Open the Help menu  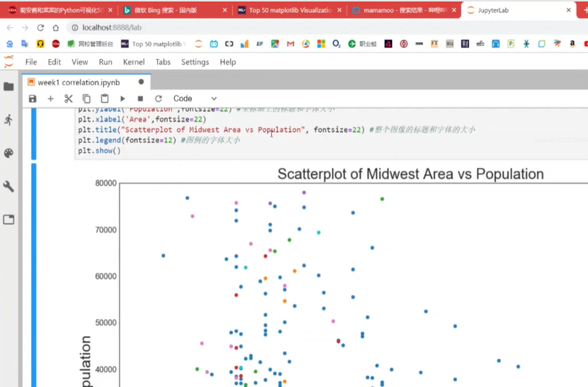pos(228,62)
